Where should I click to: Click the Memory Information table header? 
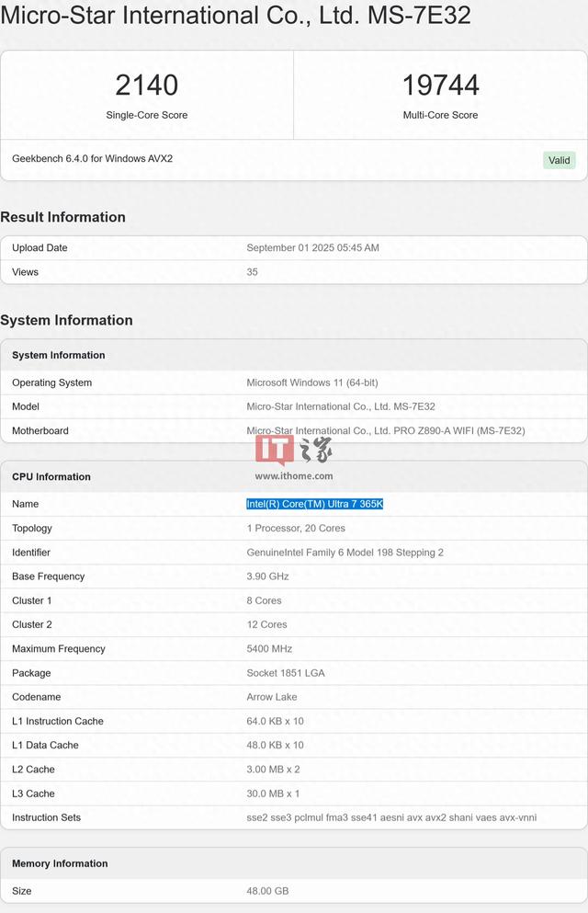point(60,863)
